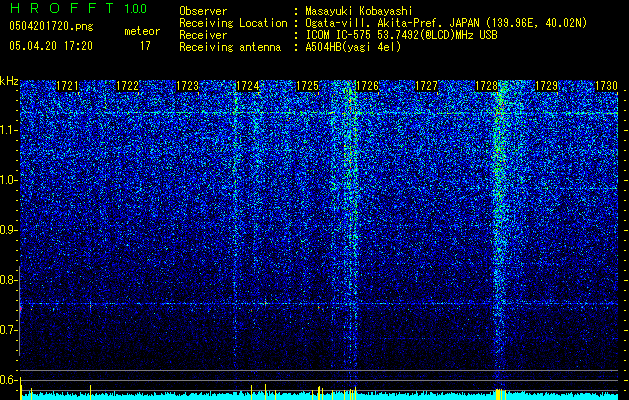The height and width of the screenshot is (400, 629).
Task: Click the 1725 time marker
Action: click(307, 86)
